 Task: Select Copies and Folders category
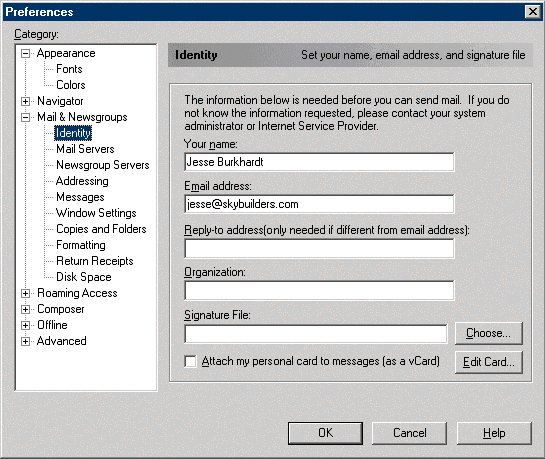(101, 229)
